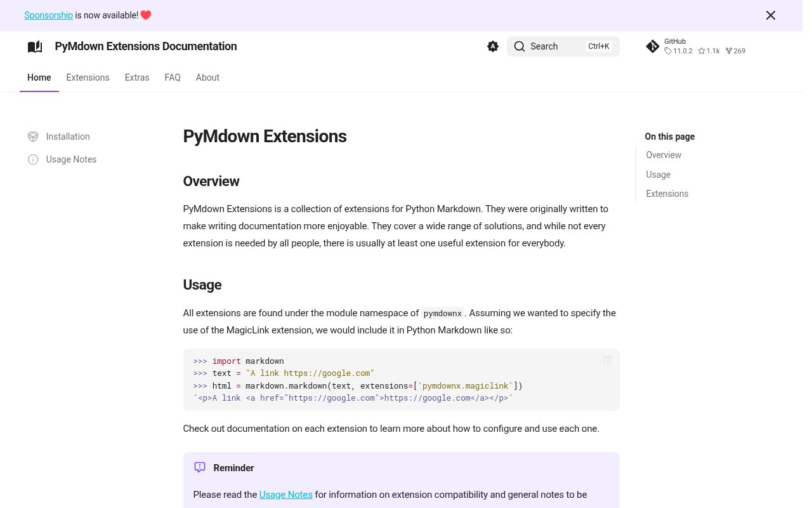Open Installation page from sidebar
The width and height of the screenshot is (812, 508).
click(68, 137)
